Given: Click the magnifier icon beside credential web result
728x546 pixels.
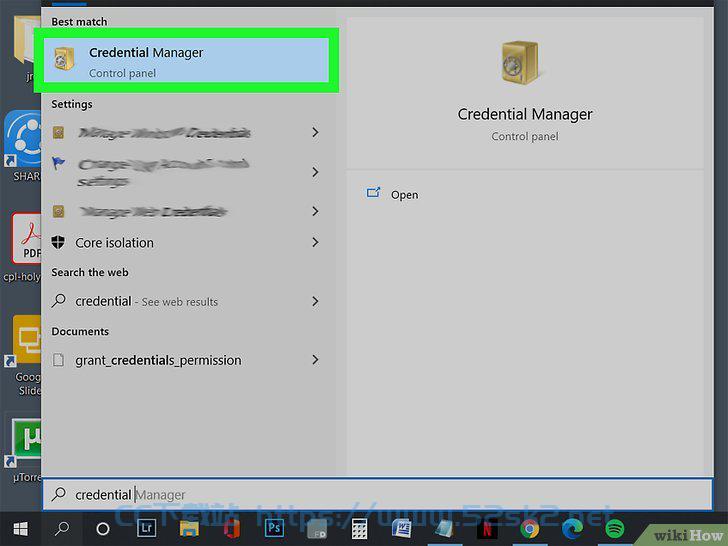Looking at the screenshot, I should [x=58, y=301].
